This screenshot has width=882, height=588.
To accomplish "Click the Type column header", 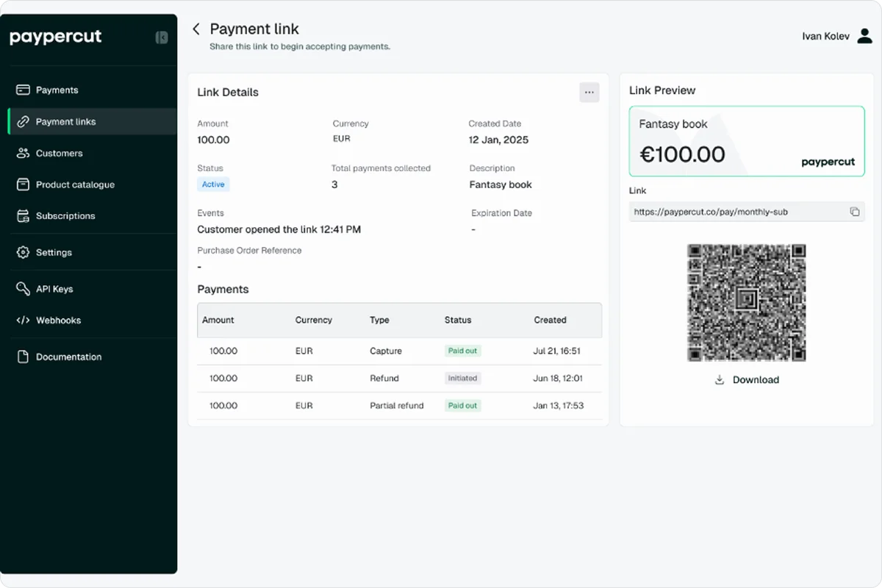I will tap(379, 320).
